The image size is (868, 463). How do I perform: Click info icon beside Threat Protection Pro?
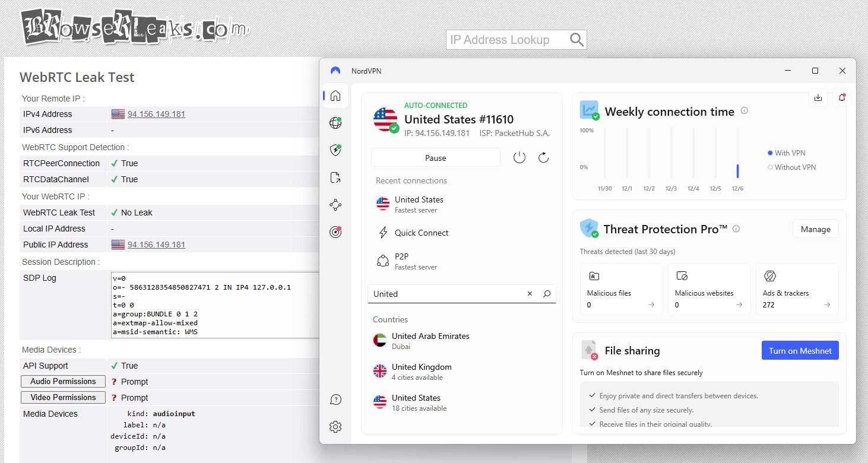[736, 229]
